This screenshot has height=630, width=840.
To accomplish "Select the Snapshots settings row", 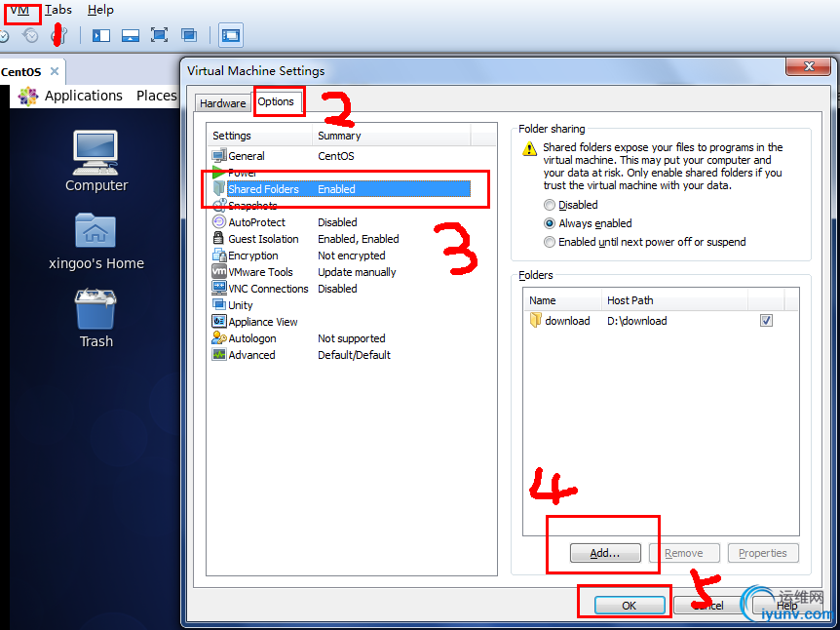I will pos(341,206).
